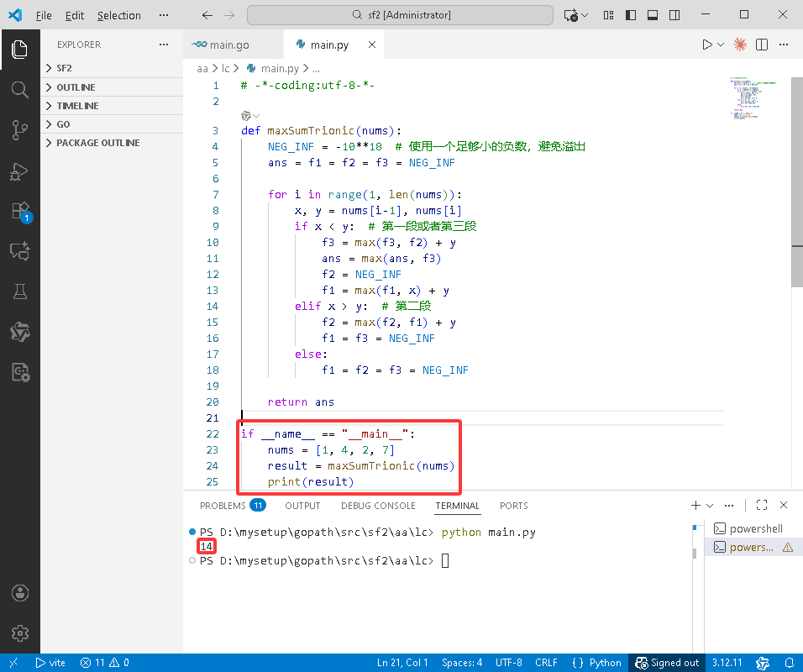The height and width of the screenshot is (672, 803).
Task: Close the terminal panel
Action: coord(784,505)
